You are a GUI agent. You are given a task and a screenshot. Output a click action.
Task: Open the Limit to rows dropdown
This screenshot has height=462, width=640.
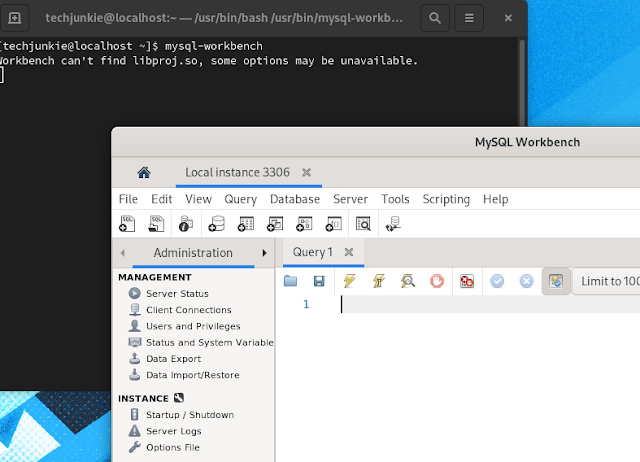(x=607, y=281)
